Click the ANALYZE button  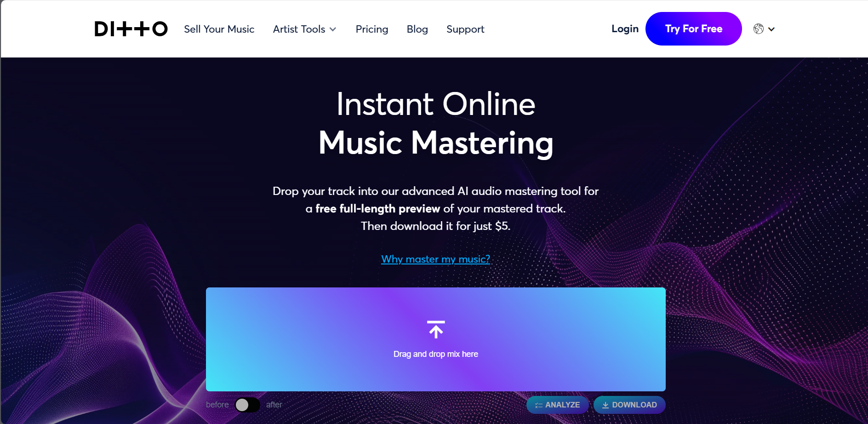click(557, 405)
